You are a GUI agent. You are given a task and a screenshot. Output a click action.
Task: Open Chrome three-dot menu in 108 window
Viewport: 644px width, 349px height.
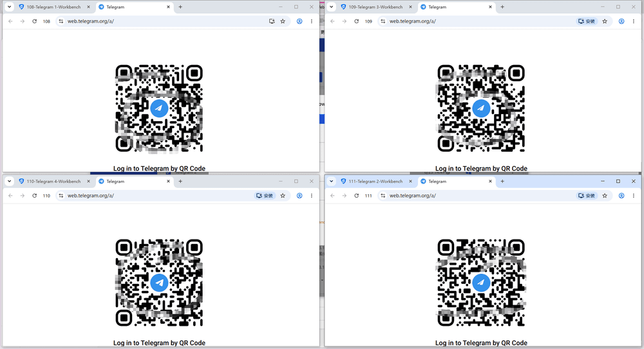(x=311, y=21)
